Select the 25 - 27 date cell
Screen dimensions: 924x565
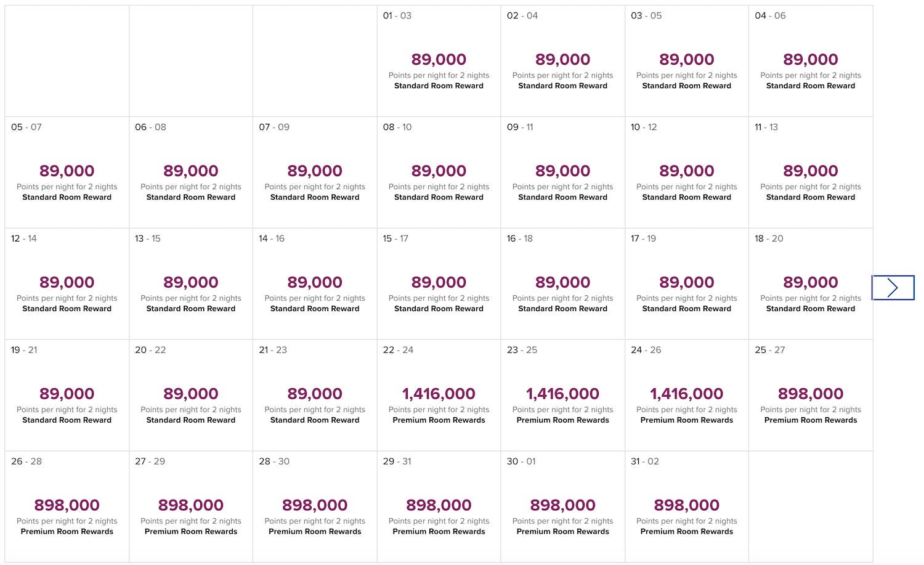click(810, 396)
